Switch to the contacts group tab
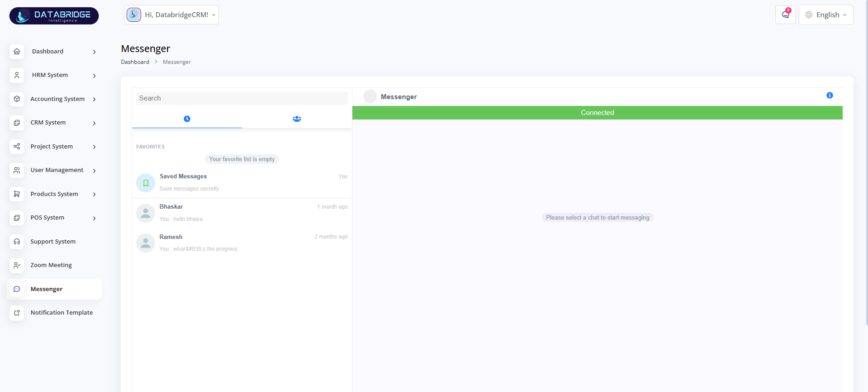 tap(297, 119)
